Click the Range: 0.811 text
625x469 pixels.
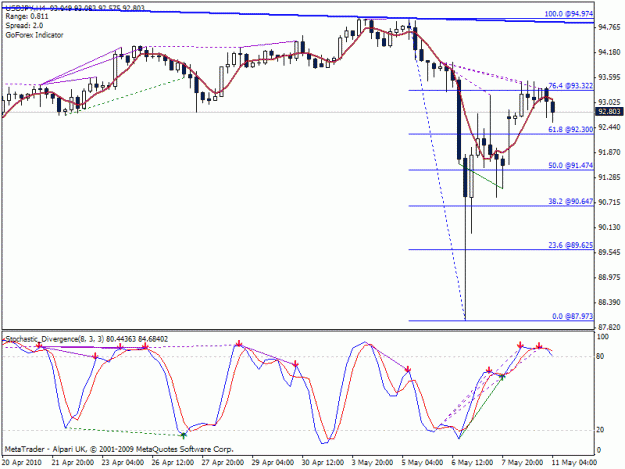coord(27,17)
